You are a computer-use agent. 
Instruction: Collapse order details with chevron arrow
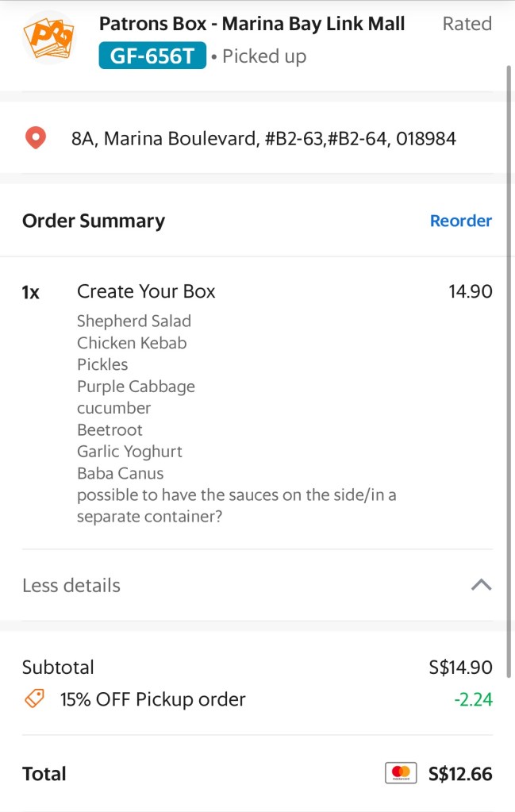[x=481, y=585]
